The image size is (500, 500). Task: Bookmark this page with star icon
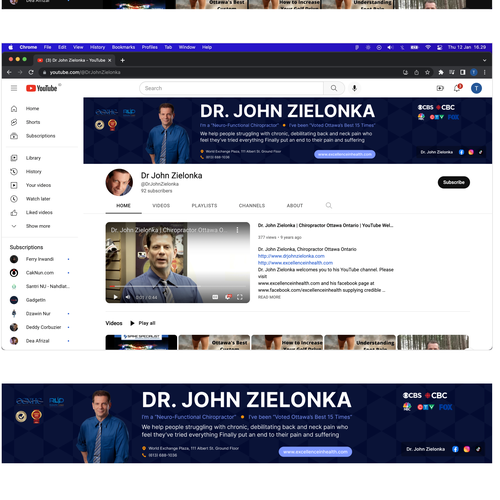point(427,72)
